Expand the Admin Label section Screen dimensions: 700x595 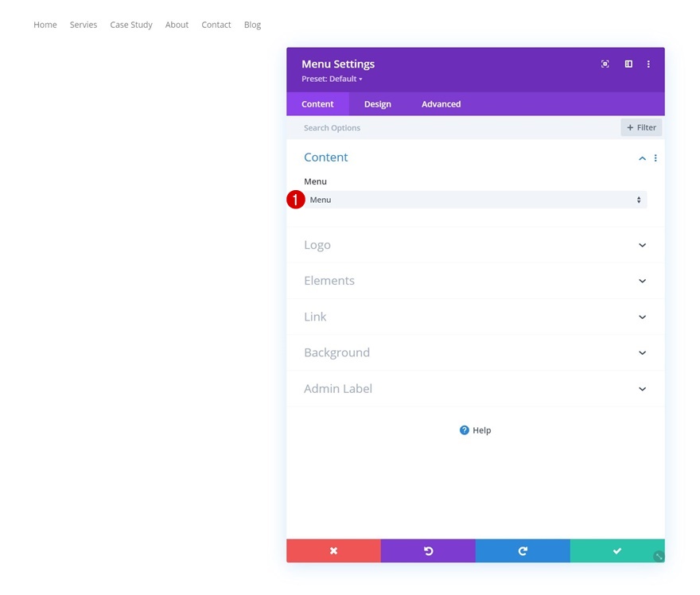(476, 389)
